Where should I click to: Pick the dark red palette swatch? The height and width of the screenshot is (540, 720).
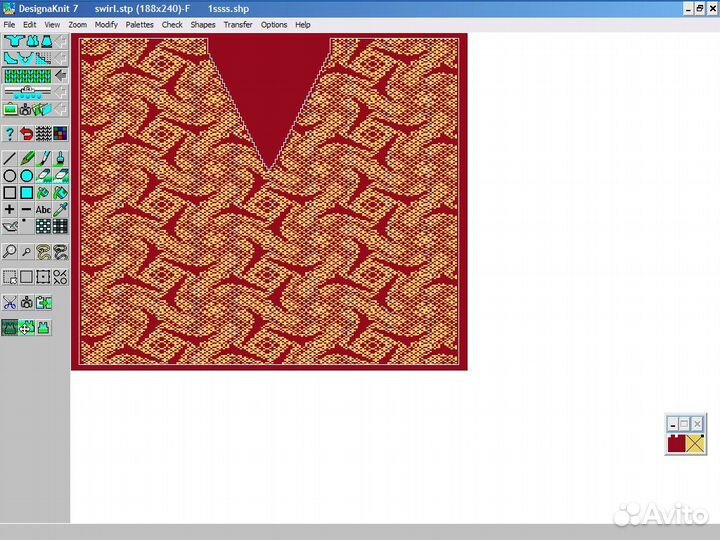click(x=676, y=444)
